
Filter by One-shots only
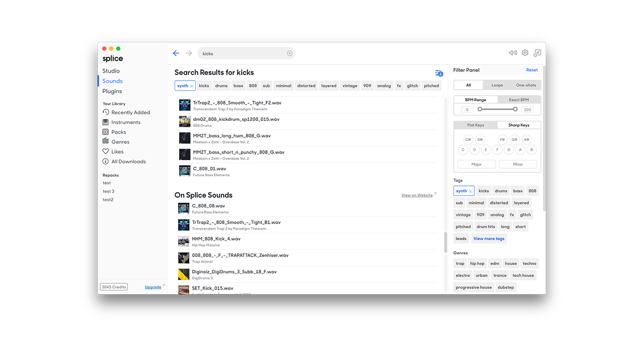(526, 85)
